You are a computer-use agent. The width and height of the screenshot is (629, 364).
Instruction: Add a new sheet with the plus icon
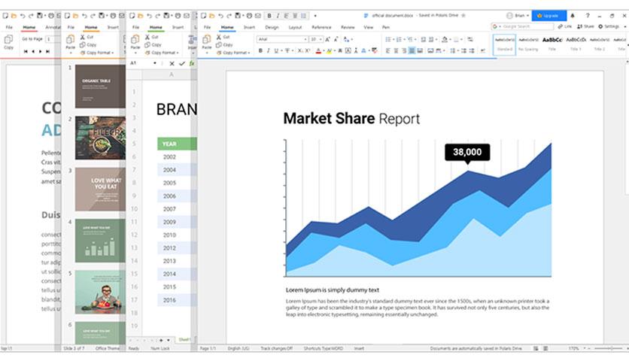pos(161,340)
